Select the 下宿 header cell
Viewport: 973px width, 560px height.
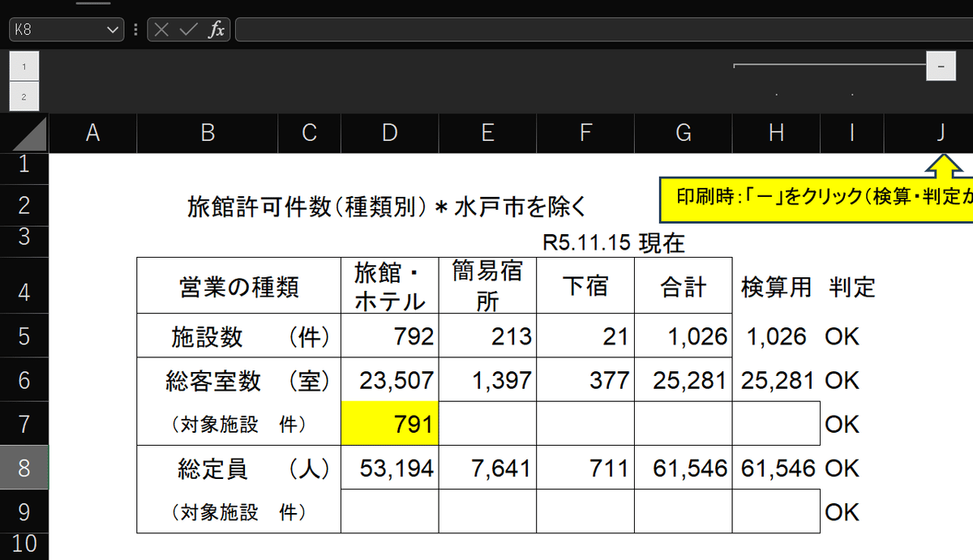[585, 286]
